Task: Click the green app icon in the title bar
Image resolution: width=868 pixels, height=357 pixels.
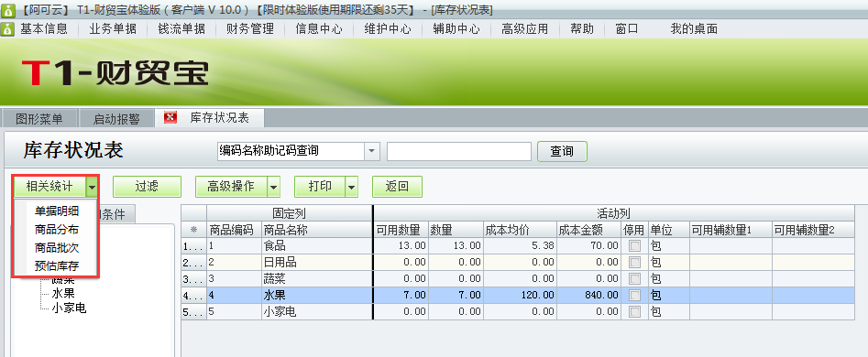Action: pos(7,9)
